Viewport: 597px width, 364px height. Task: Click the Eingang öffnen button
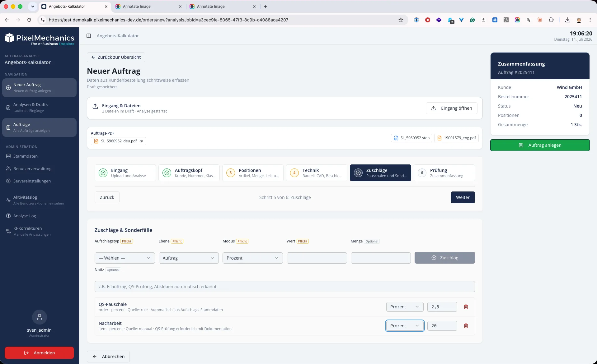click(451, 108)
